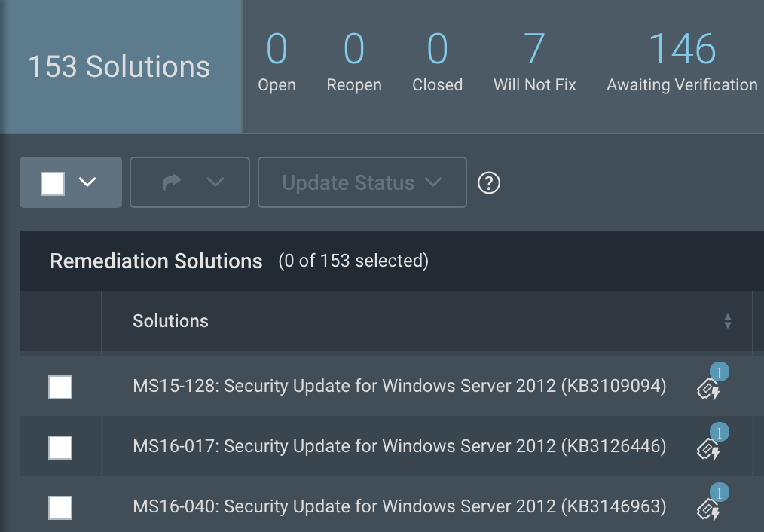Open the Update Status dropdown
The height and width of the screenshot is (532, 764).
[362, 182]
